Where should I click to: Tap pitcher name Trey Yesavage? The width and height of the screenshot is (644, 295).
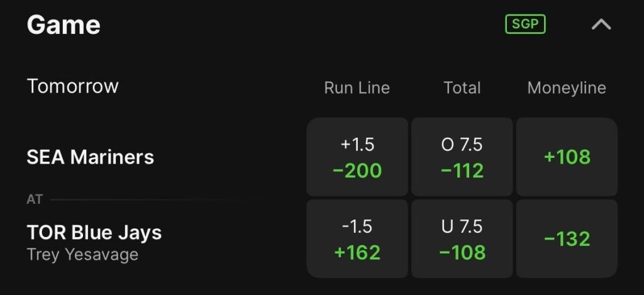[82, 255]
